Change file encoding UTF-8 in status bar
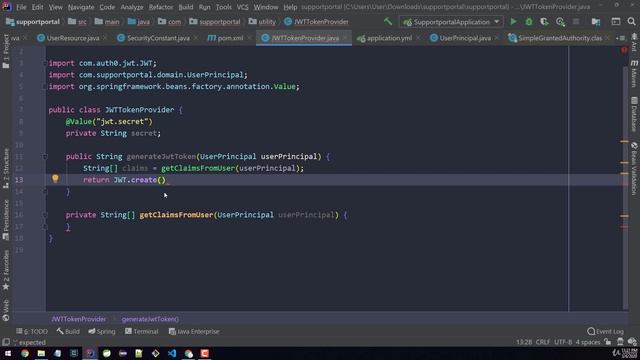The height and width of the screenshot is (360, 640). [x=563, y=342]
